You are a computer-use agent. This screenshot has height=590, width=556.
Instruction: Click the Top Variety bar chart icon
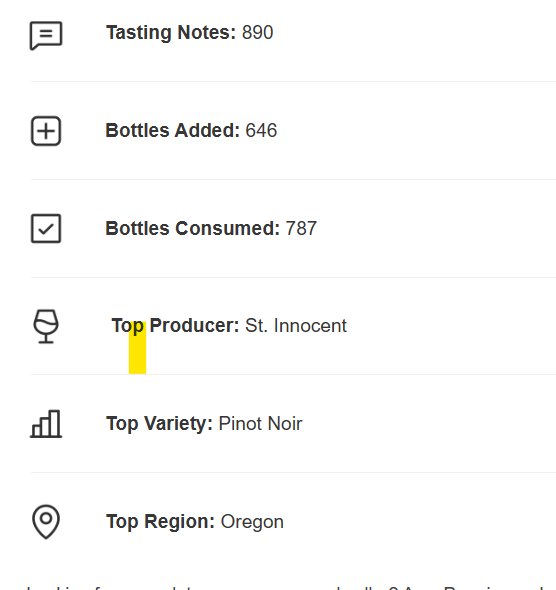click(x=46, y=424)
